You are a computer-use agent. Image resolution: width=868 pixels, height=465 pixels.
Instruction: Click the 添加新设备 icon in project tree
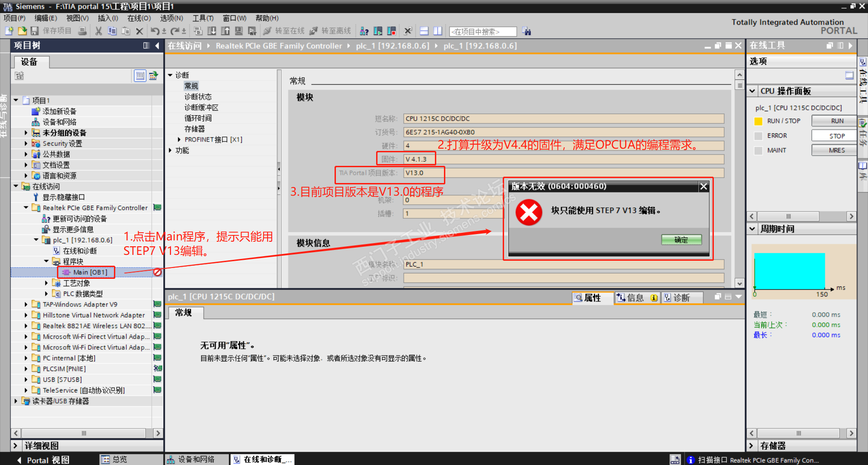click(x=36, y=111)
